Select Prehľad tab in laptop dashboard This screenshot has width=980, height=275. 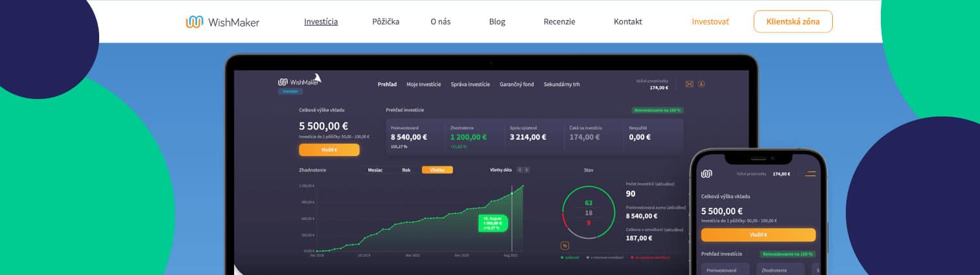[x=387, y=84]
